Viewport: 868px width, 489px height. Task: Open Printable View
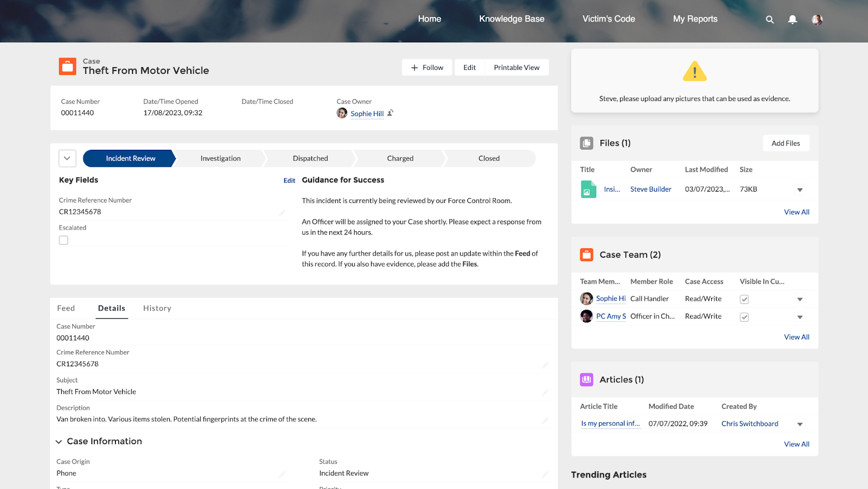point(516,67)
